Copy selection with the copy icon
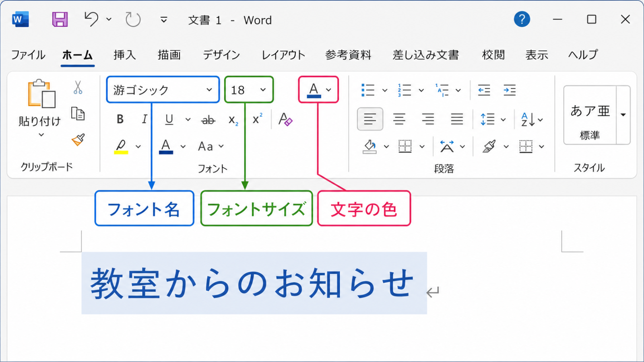Image resolution: width=644 pixels, height=362 pixels. 78,114
